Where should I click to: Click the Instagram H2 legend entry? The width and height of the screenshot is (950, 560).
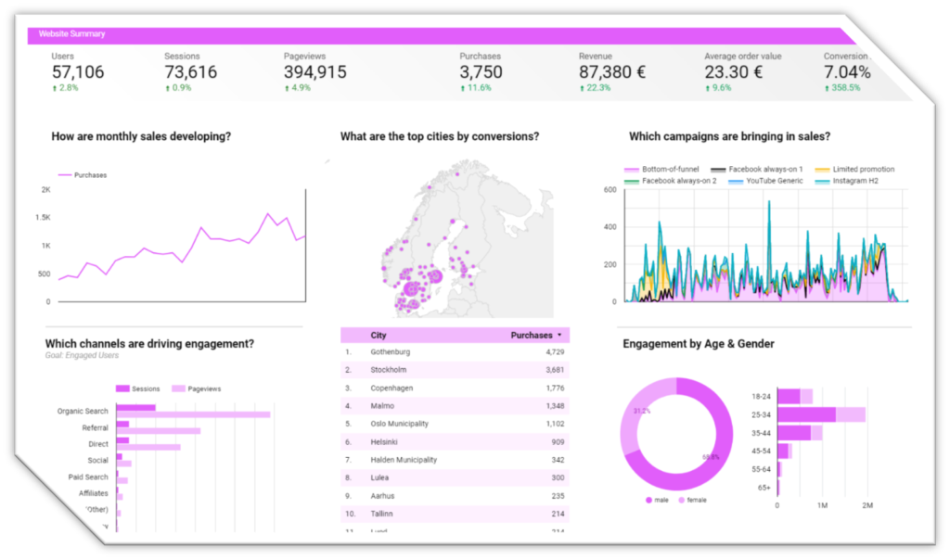point(847,181)
